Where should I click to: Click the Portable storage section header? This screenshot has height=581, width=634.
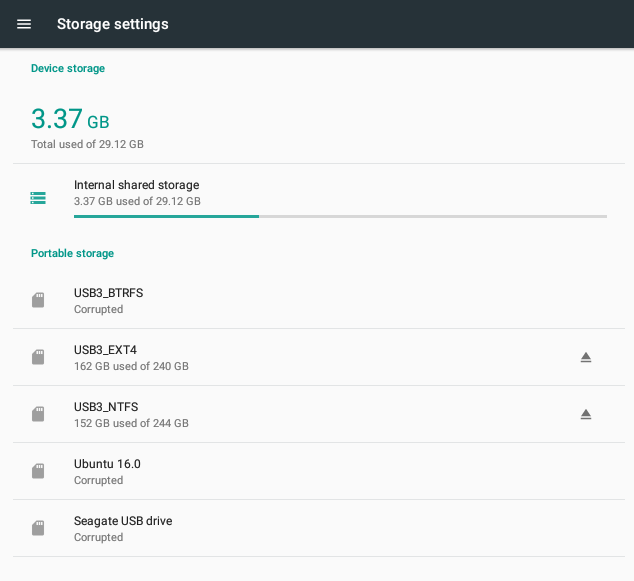(72, 254)
